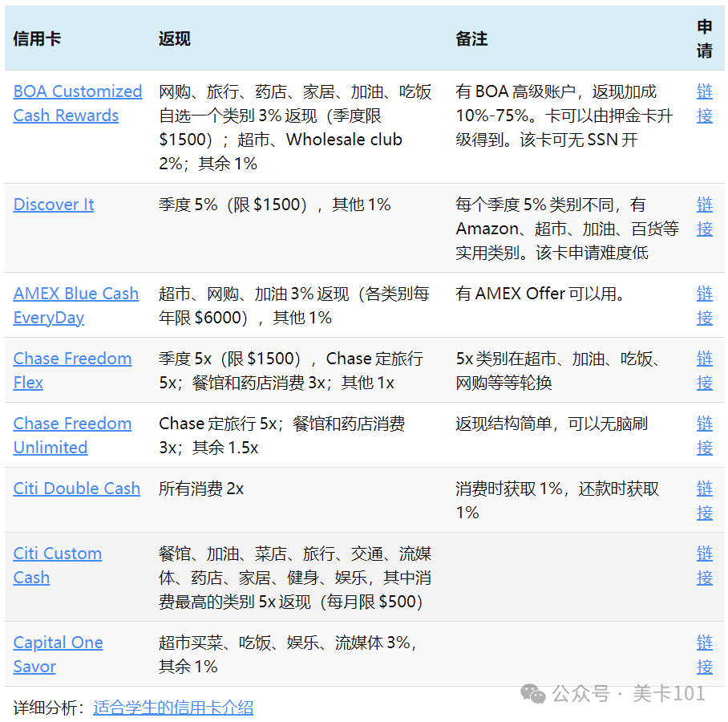
Task: Open the BOA Customized Cash Rewards card page
Action: click(77, 103)
